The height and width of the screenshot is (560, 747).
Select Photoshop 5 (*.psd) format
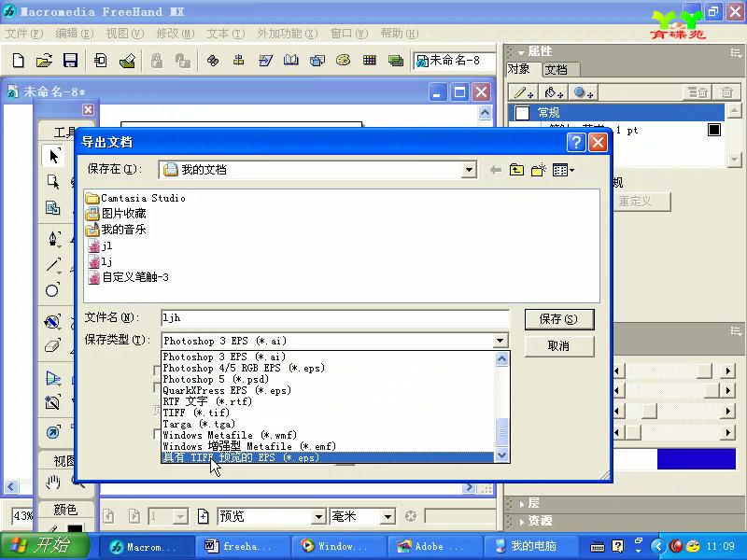pyautogui.click(x=328, y=379)
